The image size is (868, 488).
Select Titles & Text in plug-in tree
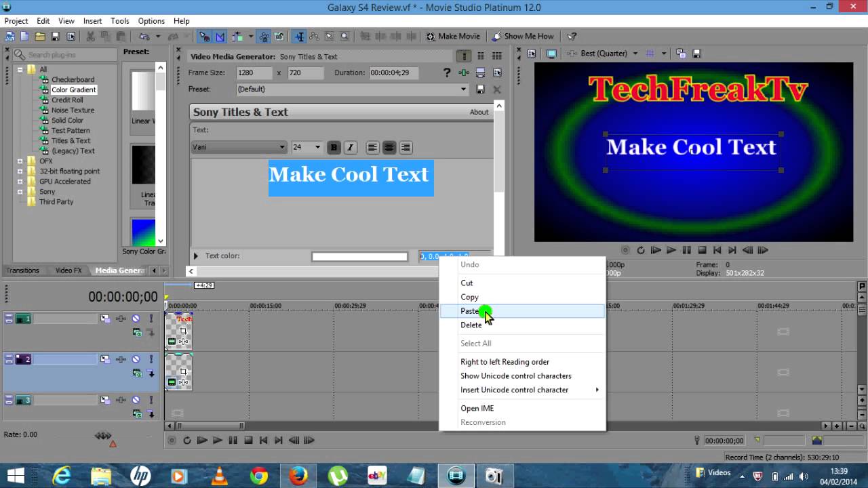pos(71,140)
